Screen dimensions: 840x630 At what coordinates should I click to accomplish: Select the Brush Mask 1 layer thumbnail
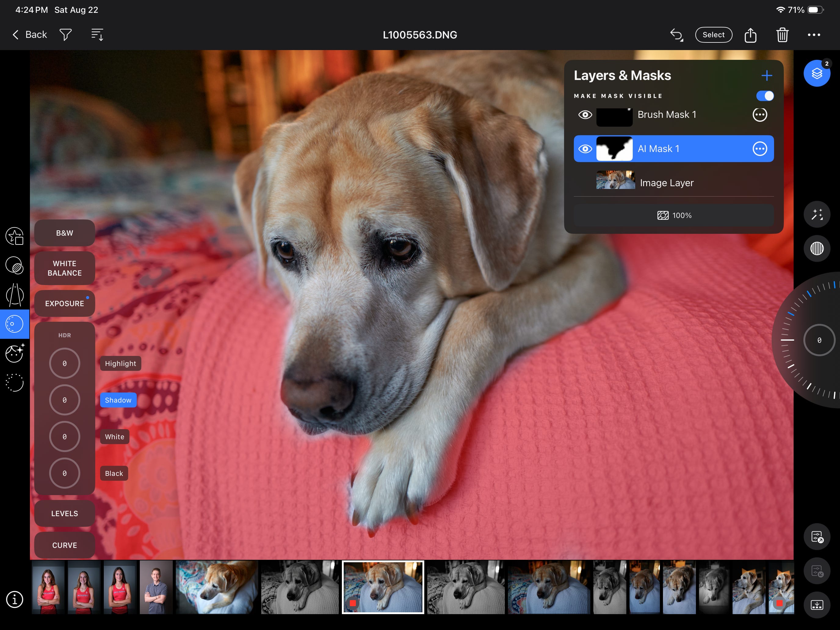[x=614, y=117]
